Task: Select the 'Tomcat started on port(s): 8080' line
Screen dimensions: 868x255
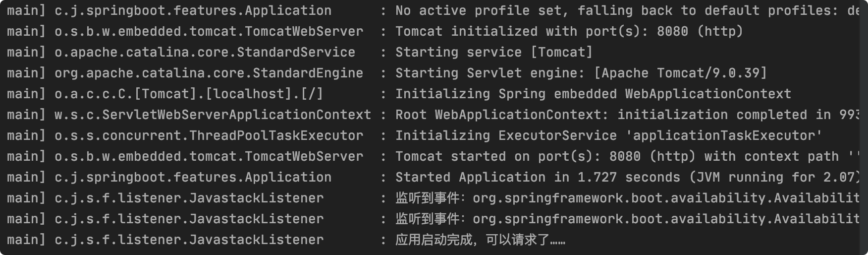Action: 631,156
